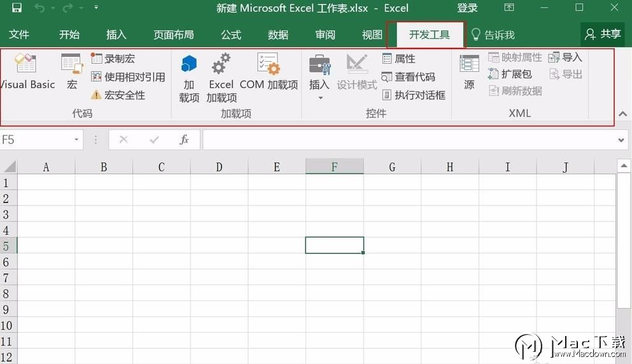Select column C header
This screenshot has height=364, width=632.
click(x=161, y=167)
